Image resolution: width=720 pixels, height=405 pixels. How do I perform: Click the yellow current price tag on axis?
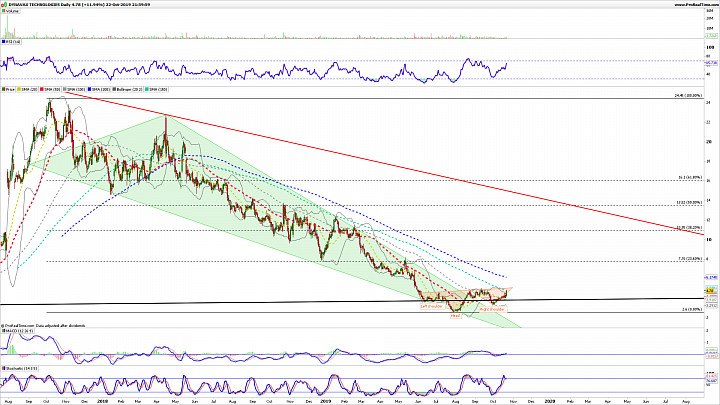710,291
